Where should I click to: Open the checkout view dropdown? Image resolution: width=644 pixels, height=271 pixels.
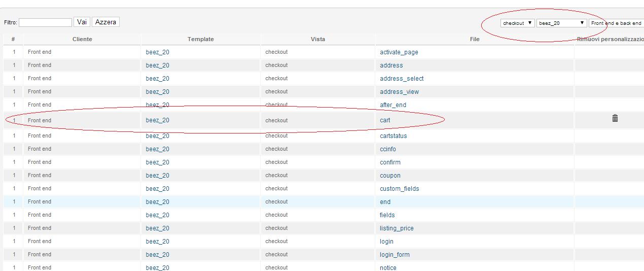tap(517, 23)
